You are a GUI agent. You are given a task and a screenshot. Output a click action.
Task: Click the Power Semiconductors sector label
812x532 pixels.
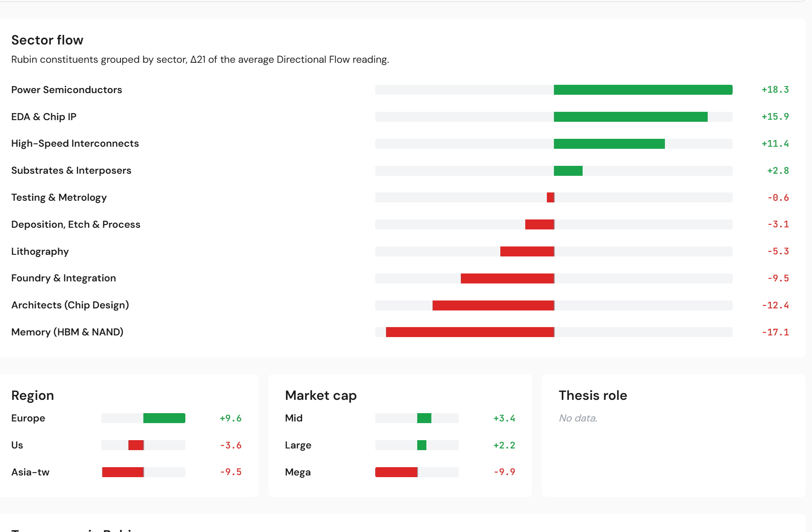pos(66,90)
